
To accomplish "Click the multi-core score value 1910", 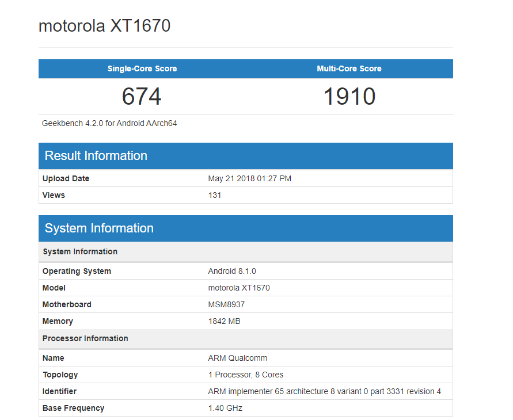I will pyautogui.click(x=349, y=97).
